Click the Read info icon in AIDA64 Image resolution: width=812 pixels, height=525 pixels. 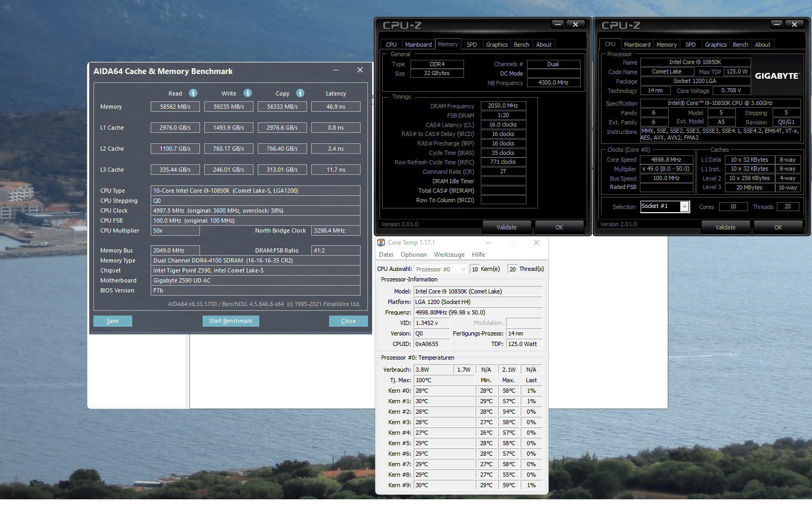[x=193, y=93]
